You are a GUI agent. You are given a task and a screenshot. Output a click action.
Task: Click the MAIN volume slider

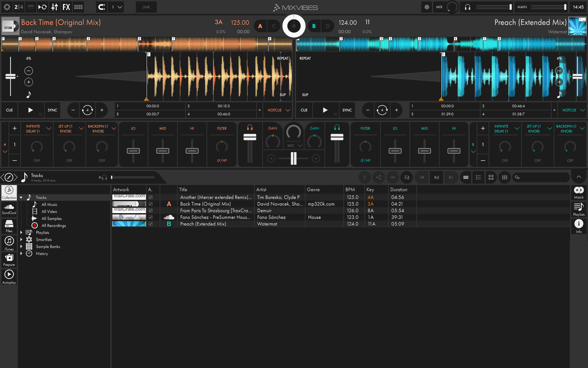tap(548, 7)
